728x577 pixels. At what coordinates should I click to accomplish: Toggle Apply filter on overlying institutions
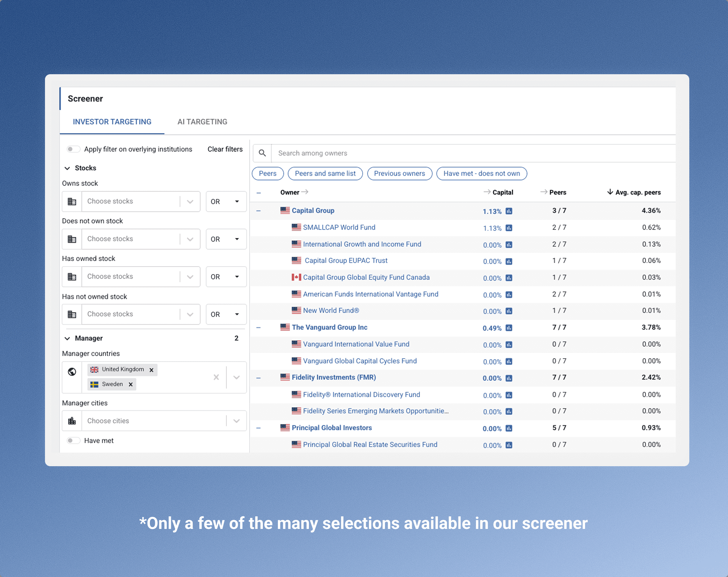(73, 149)
